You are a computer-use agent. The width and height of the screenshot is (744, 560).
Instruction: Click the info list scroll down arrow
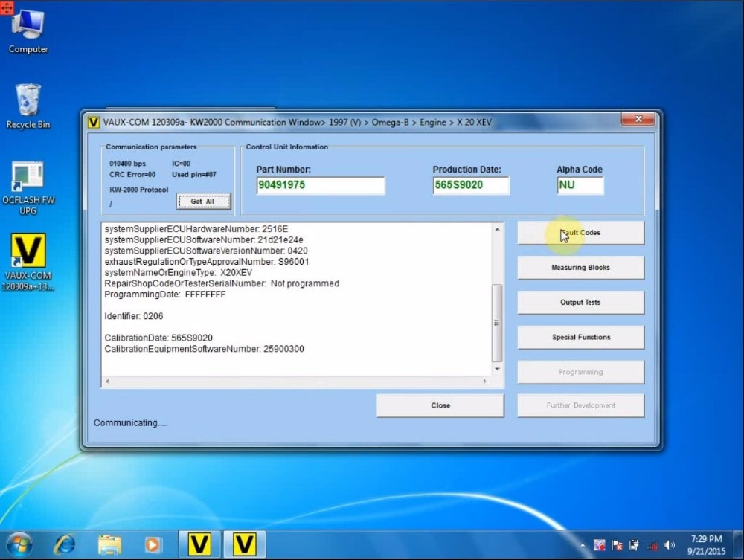click(497, 369)
